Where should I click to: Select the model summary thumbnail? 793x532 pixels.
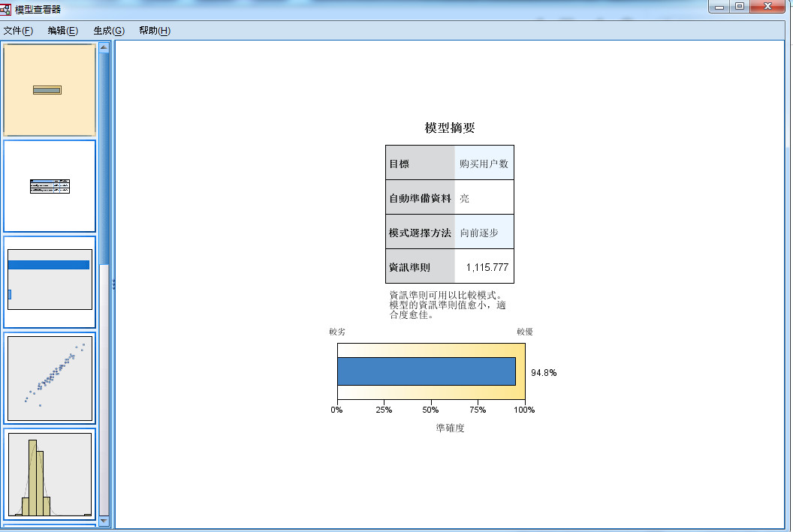[x=50, y=90]
